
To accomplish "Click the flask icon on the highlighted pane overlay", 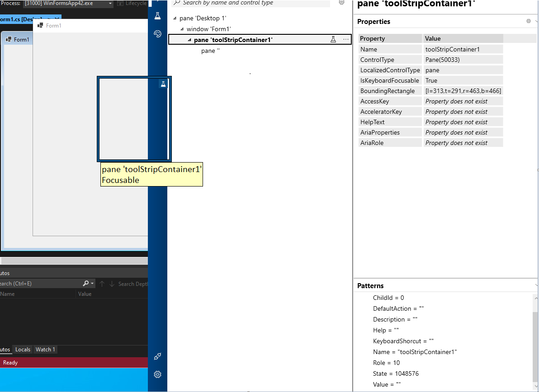I will pos(163,84).
